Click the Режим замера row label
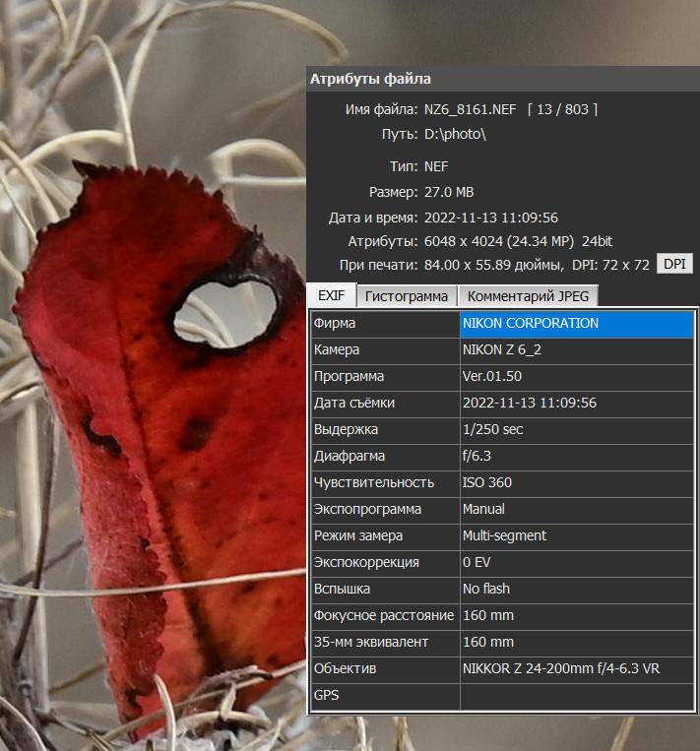Image resolution: width=700 pixels, height=751 pixels. coord(385,536)
